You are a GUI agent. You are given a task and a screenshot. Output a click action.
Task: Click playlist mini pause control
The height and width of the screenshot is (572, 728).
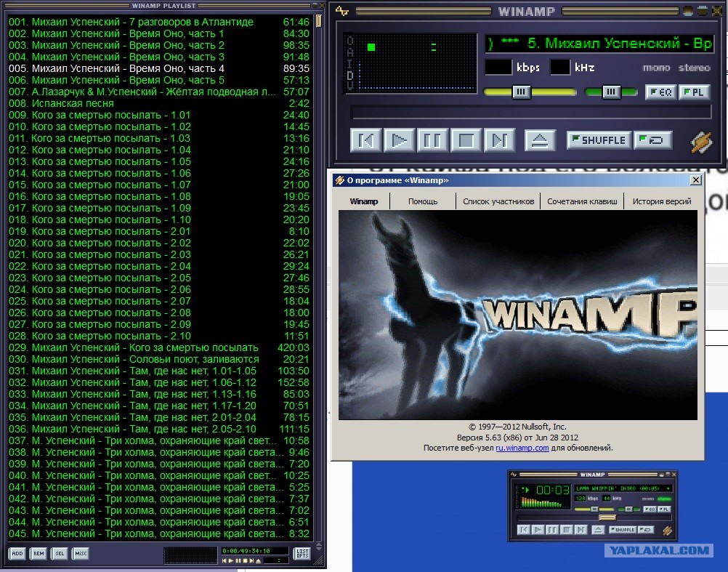pos(238,561)
